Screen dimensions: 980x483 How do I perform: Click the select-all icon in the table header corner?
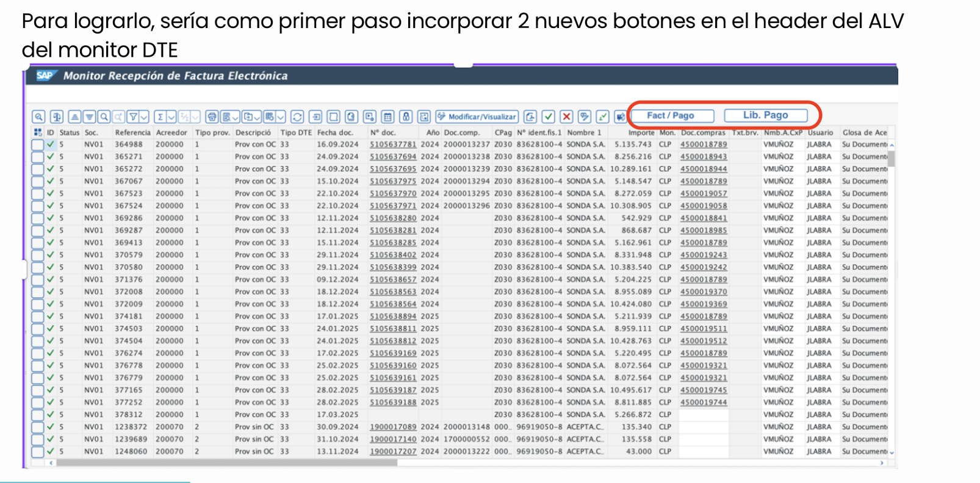38,132
